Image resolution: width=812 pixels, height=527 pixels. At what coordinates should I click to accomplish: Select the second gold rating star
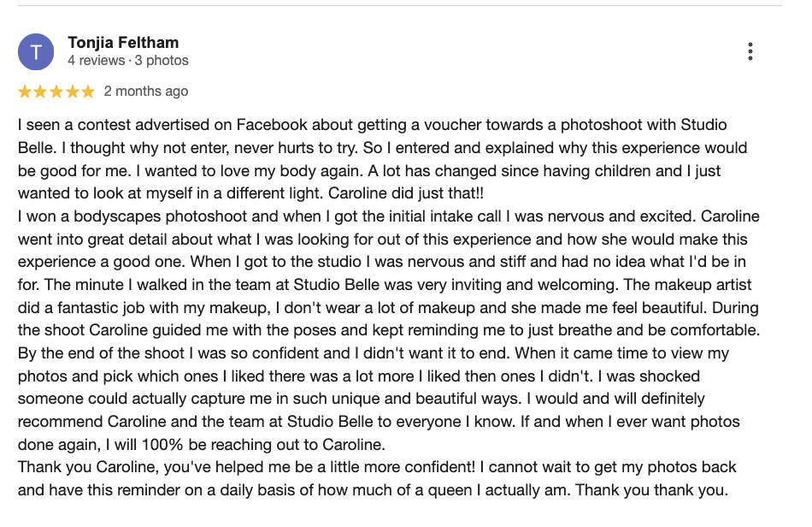tap(40, 92)
